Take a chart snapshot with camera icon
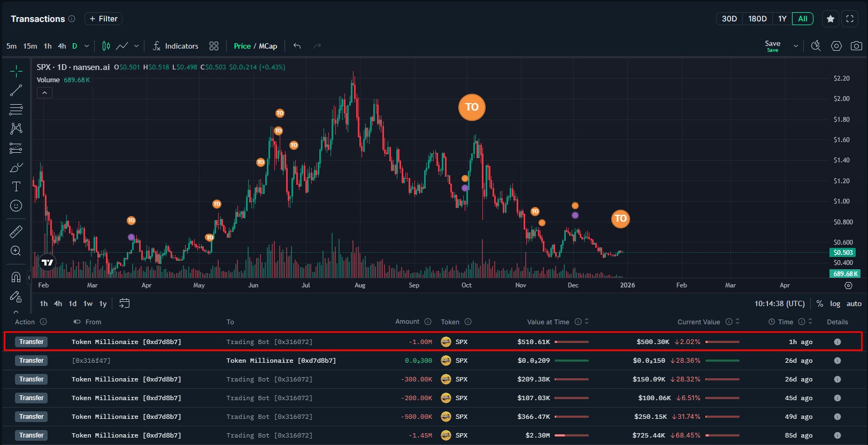Viewport: 868px width, 445px height. click(856, 46)
